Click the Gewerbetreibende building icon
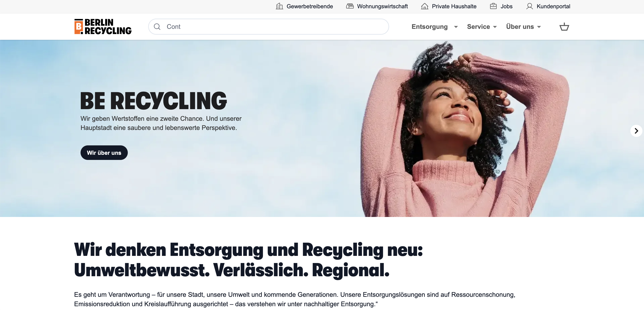The height and width of the screenshot is (310, 644). [279, 6]
